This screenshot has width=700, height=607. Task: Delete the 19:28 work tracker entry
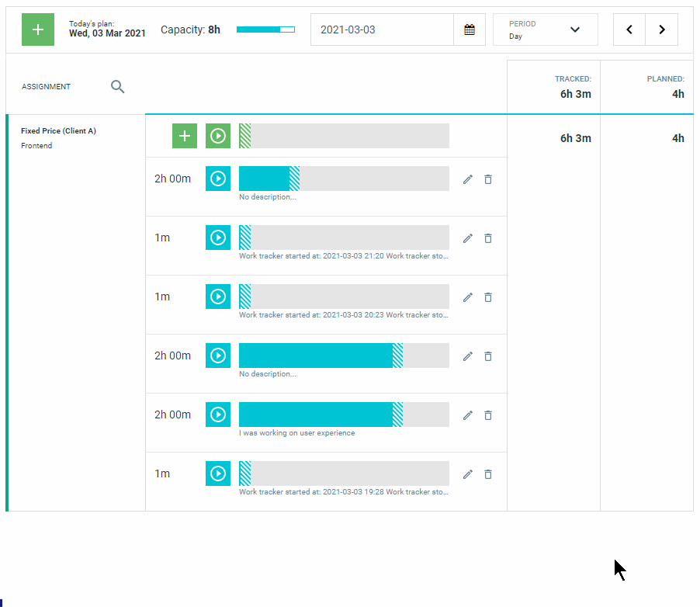click(488, 474)
